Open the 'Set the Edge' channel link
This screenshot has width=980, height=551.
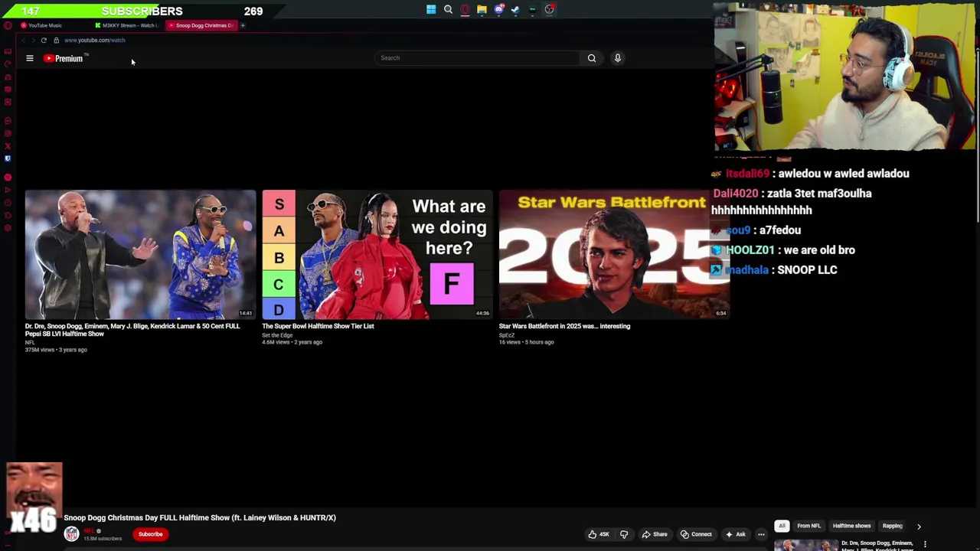click(277, 335)
